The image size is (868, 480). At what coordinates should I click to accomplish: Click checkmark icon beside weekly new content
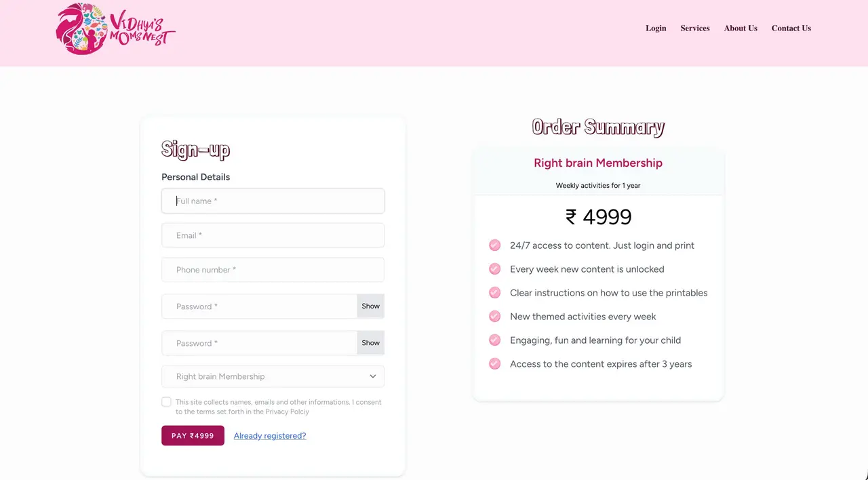495,269
